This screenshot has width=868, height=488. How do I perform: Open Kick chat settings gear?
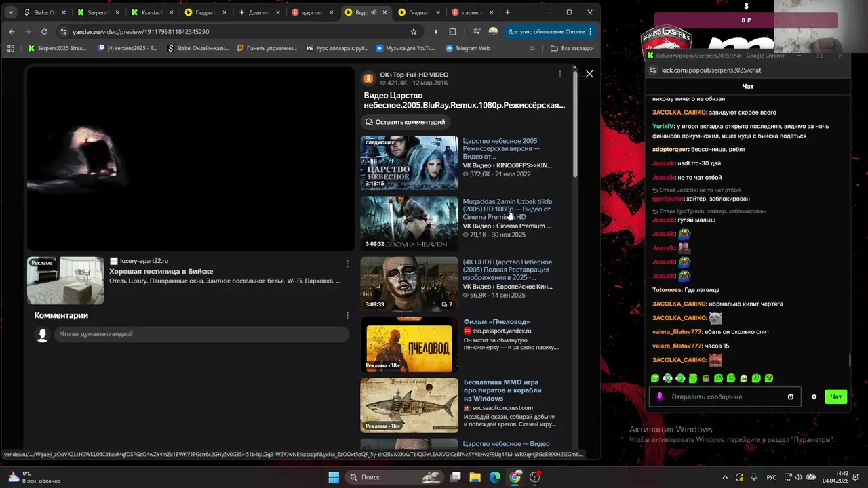(814, 396)
